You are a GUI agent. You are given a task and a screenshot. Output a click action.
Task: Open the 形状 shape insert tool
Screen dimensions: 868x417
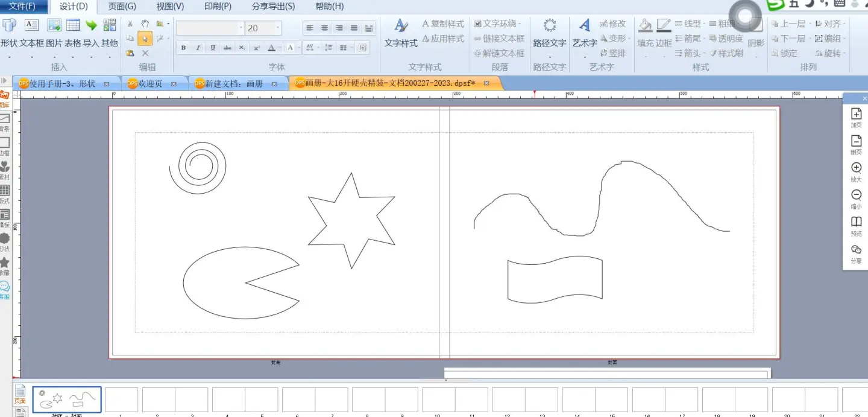[x=9, y=26]
